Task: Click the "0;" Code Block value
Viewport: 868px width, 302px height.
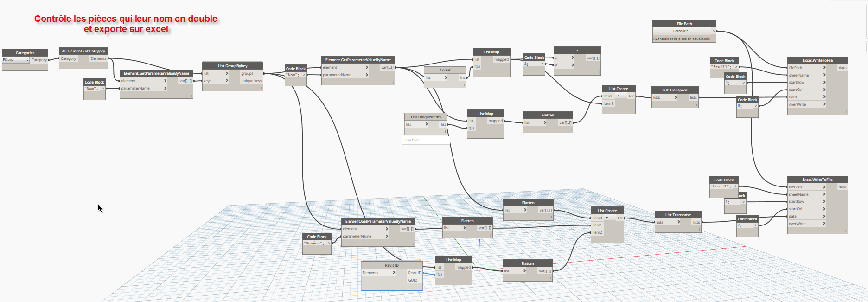Action: click(740, 106)
